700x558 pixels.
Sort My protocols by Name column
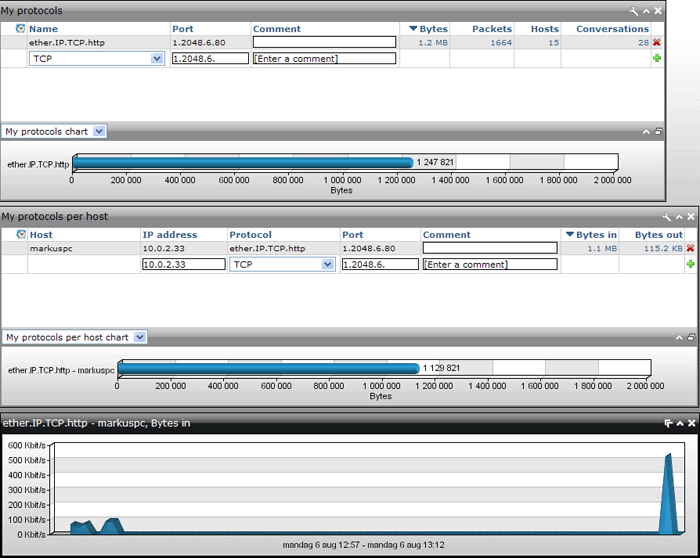coord(43,29)
